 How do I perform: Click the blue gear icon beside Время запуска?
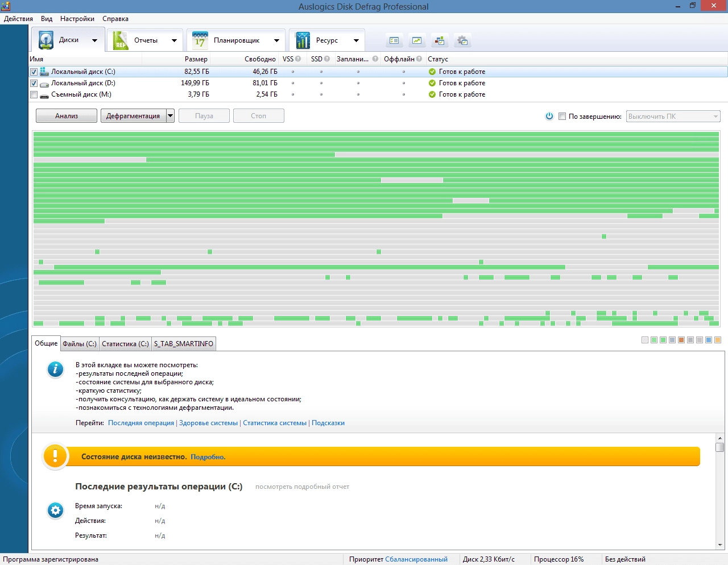click(x=55, y=510)
